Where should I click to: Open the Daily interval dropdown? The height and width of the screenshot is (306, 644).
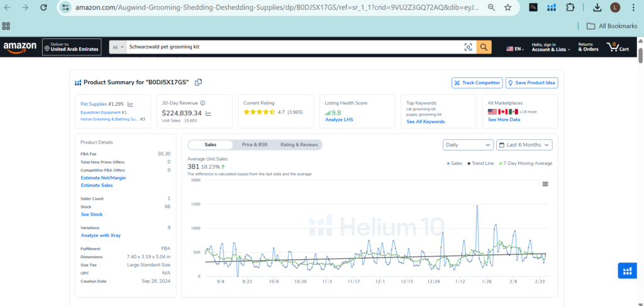tap(467, 145)
